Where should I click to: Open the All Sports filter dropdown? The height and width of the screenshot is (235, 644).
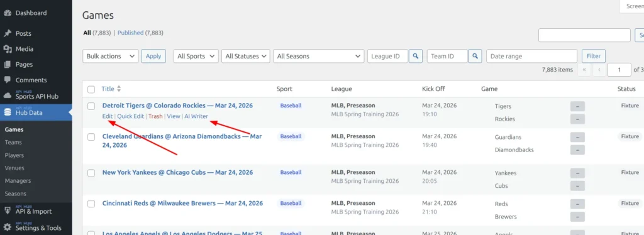point(196,56)
